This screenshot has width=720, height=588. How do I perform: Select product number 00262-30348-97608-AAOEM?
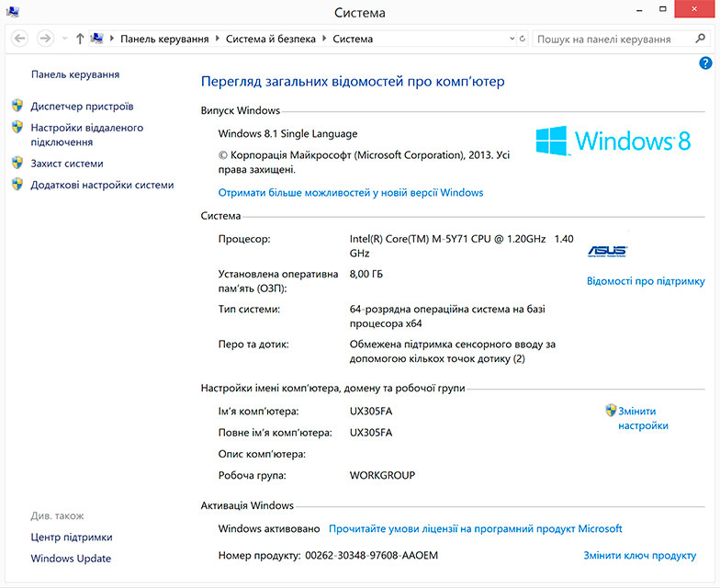[x=371, y=555]
